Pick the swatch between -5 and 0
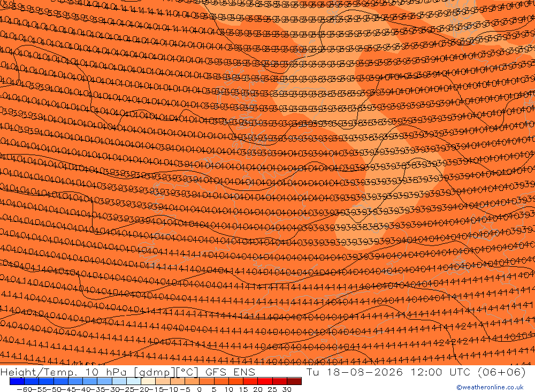This screenshot has height=392, width=535. tap(192, 381)
